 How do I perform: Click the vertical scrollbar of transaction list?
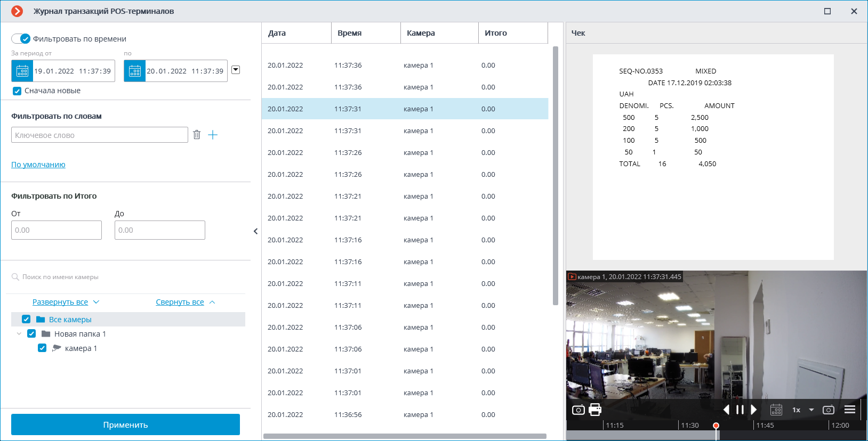[x=556, y=176]
